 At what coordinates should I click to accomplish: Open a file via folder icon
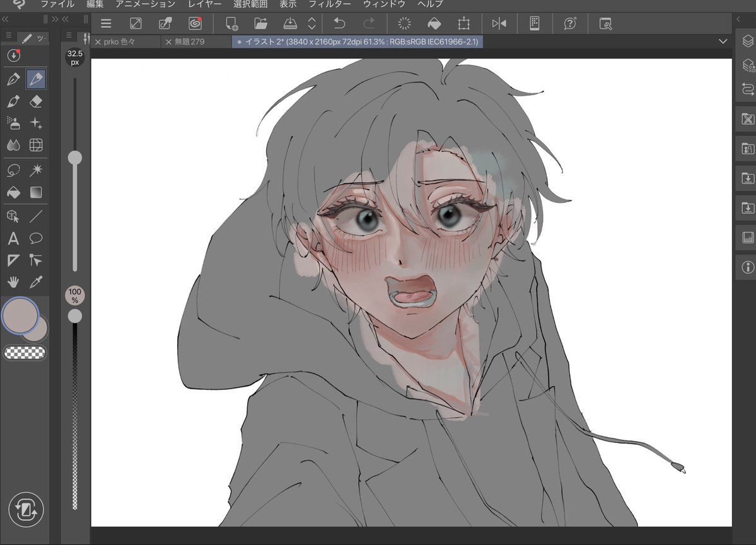pos(261,23)
